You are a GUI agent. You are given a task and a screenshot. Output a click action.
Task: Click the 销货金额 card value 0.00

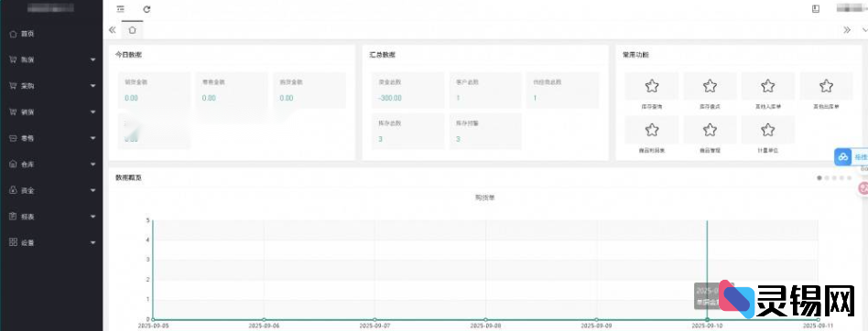(x=131, y=99)
